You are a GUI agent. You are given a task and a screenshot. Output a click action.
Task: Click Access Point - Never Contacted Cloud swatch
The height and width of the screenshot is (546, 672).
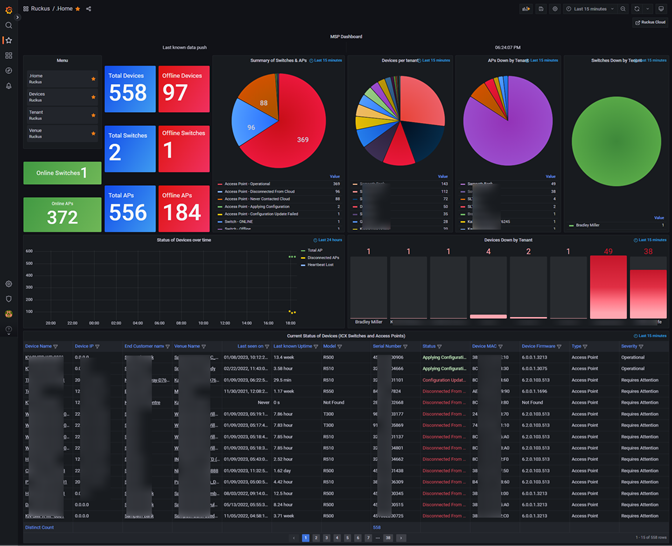(220, 199)
